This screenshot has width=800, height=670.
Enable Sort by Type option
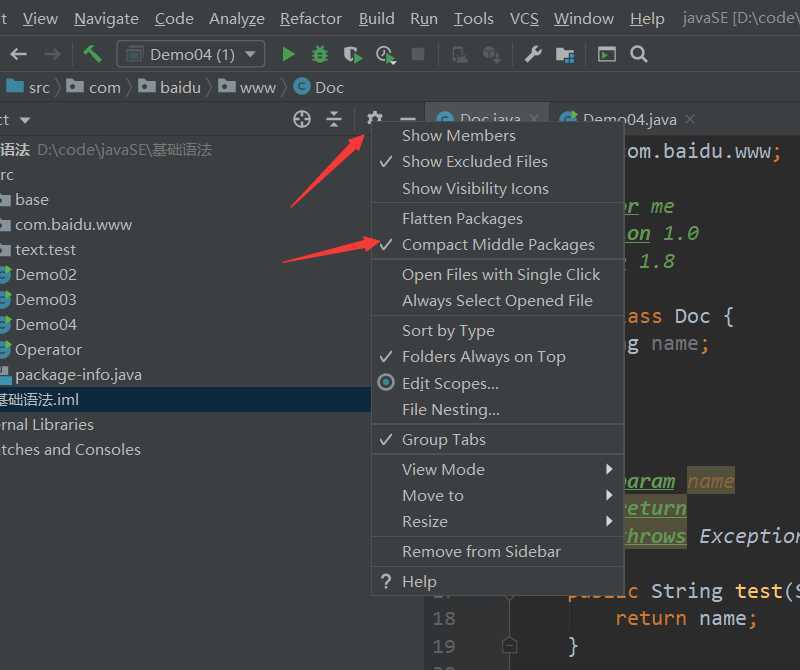pos(498,331)
